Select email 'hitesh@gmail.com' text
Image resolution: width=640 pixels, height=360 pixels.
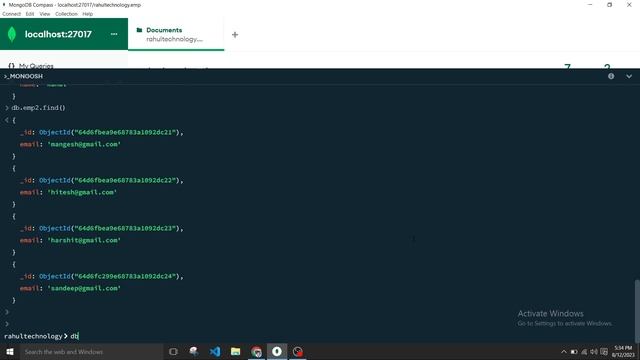tap(82, 192)
